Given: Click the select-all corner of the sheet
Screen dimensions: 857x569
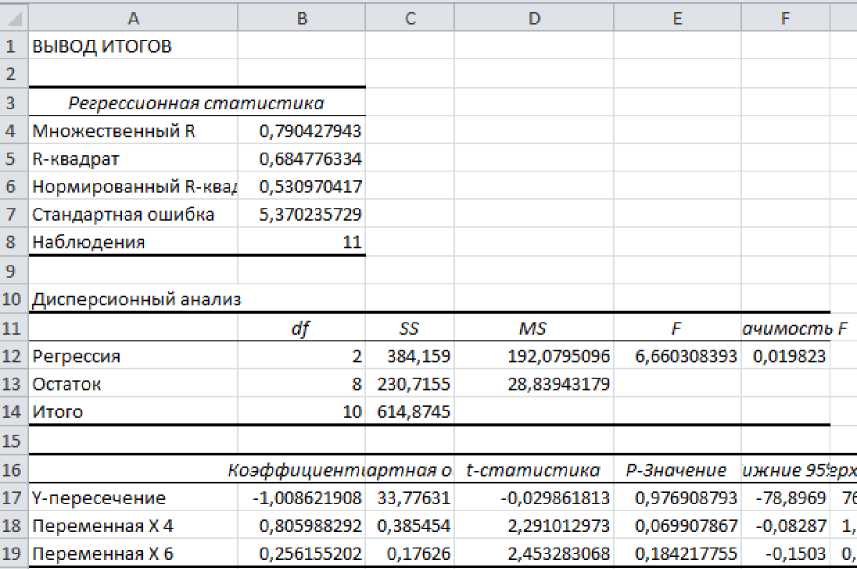Looking at the screenshot, I should click(x=13, y=16).
